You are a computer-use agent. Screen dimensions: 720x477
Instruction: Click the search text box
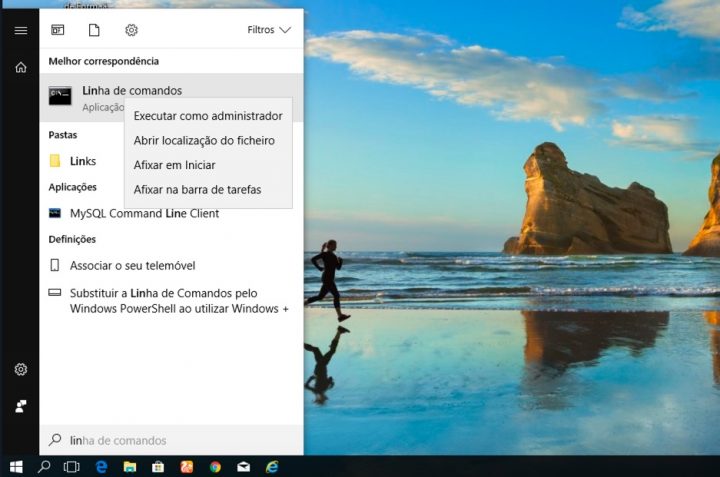pyautogui.click(x=170, y=440)
